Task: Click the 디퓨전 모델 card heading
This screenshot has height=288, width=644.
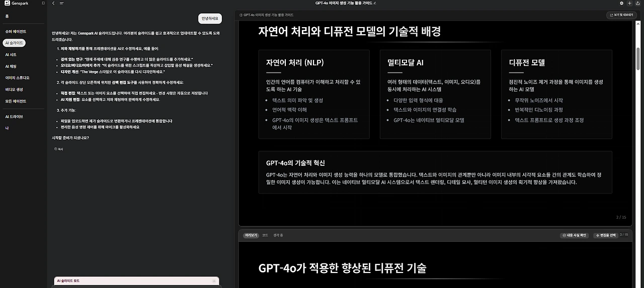Action: click(527, 63)
